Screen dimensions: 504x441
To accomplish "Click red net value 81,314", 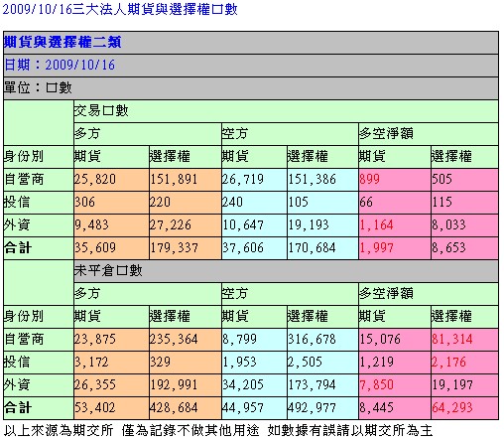I will click(x=452, y=339).
